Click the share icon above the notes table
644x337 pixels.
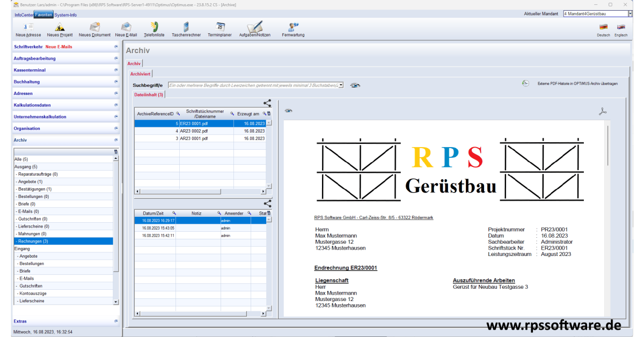(267, 204)
